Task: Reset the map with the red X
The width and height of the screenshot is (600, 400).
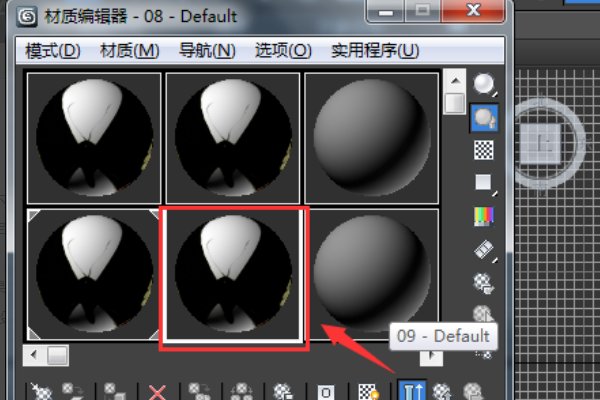Action: tap(158, 392)
